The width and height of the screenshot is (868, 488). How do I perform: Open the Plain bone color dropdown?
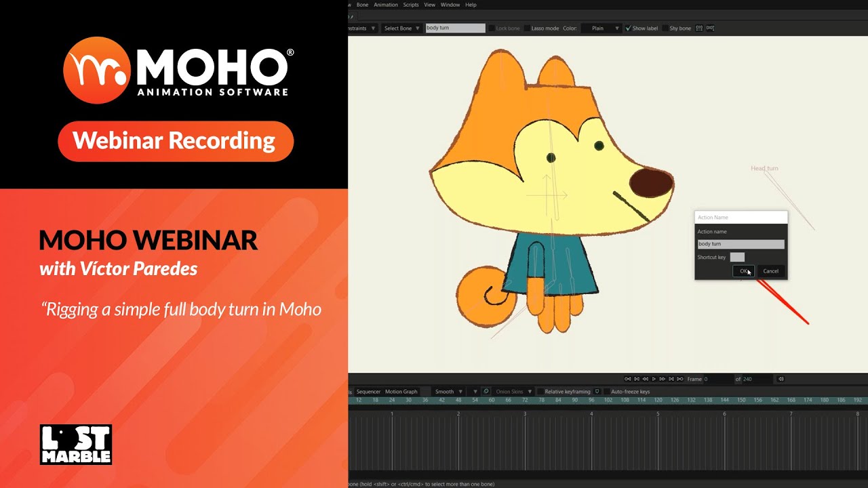click(601, 28)
